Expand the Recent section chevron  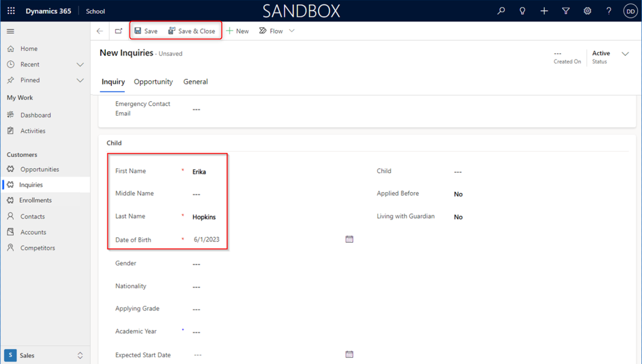(x=80, y=65)
